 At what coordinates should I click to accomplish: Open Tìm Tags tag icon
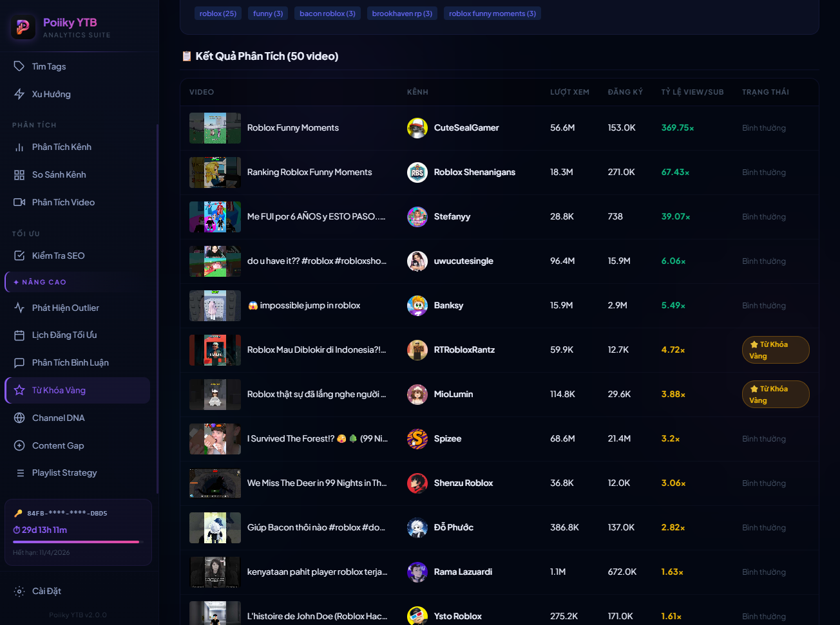coord(19,66)
